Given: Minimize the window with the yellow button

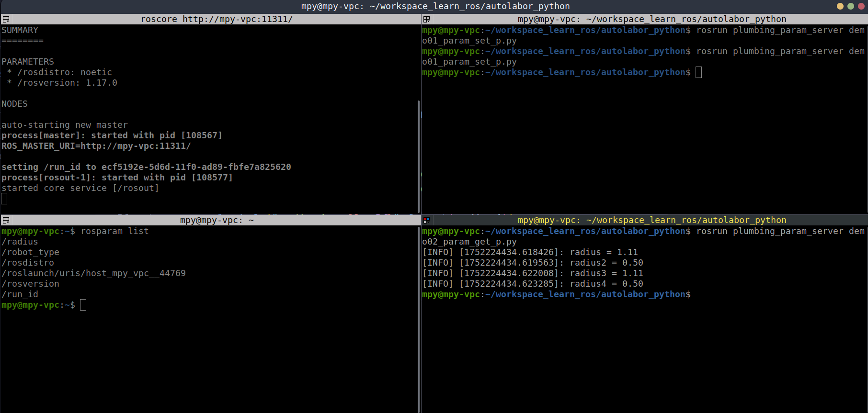Looking at the screenshot, I should (x=840, y=6).
